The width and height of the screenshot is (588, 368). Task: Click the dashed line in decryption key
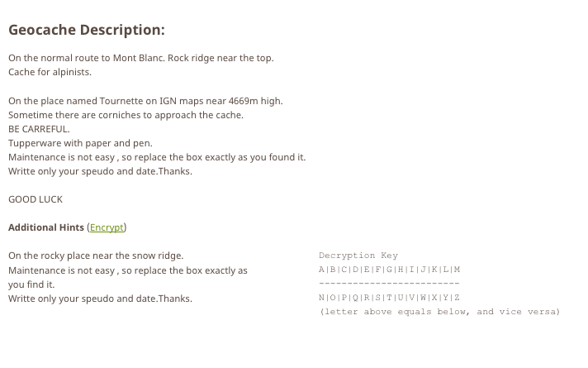coord(389,284)
